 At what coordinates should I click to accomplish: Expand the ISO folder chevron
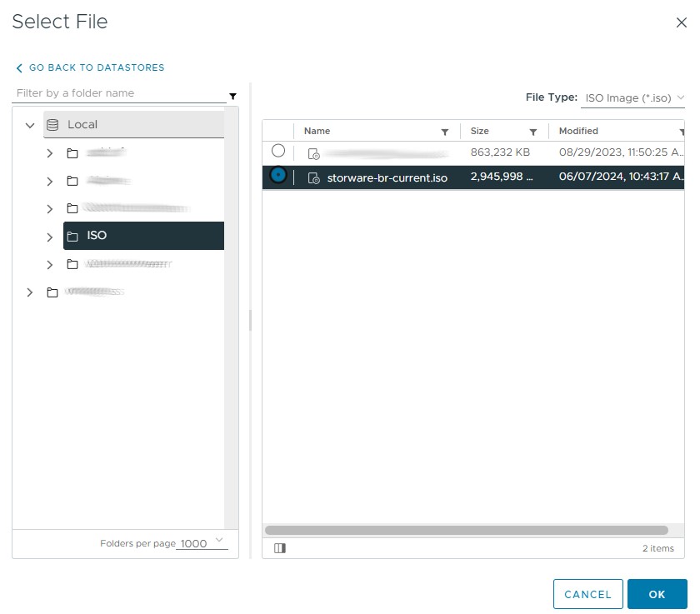click(50, 237)
